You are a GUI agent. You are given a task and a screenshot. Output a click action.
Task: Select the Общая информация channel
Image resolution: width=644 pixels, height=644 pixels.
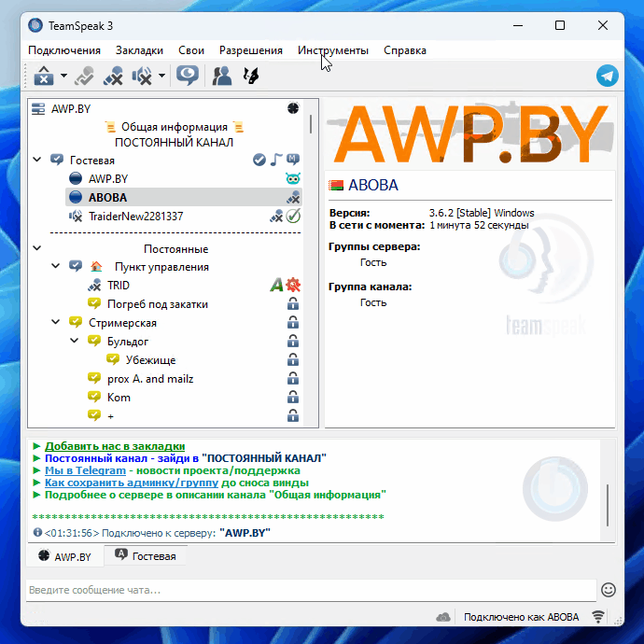[175, 127]
